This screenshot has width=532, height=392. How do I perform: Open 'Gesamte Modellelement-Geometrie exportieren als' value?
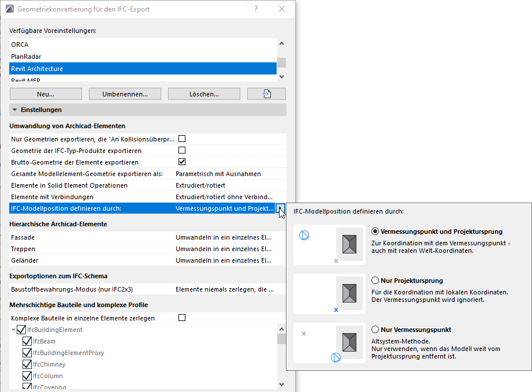[218, 174]
